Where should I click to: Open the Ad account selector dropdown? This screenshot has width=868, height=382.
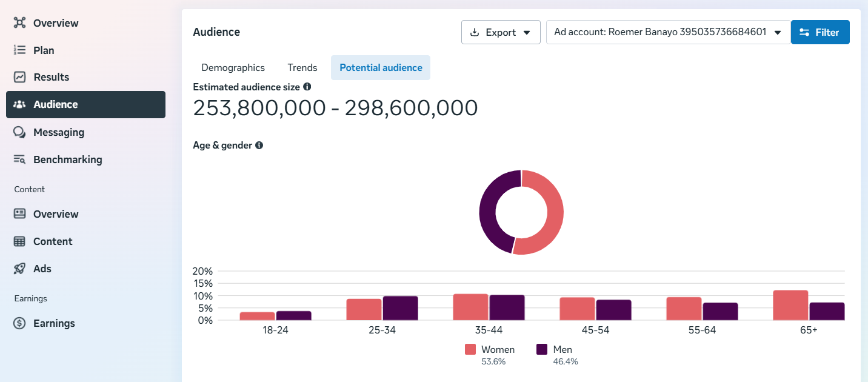tap(668, 32)
